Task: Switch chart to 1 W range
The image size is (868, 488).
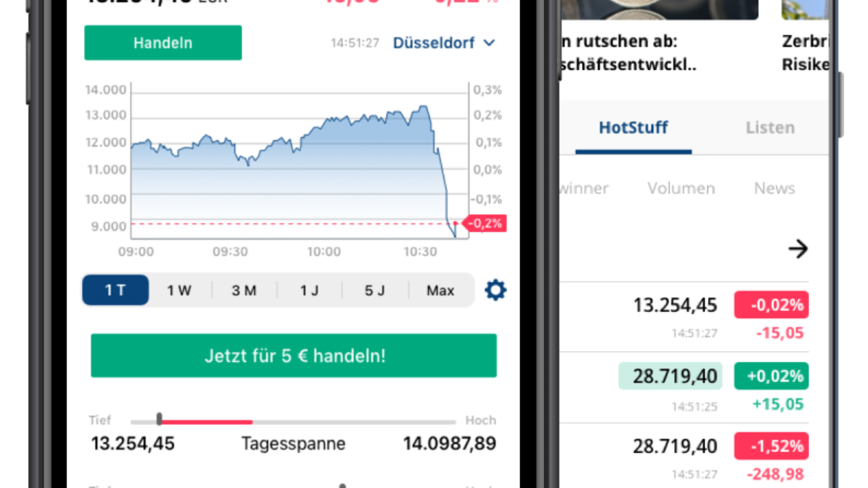Action: (179, 291)
